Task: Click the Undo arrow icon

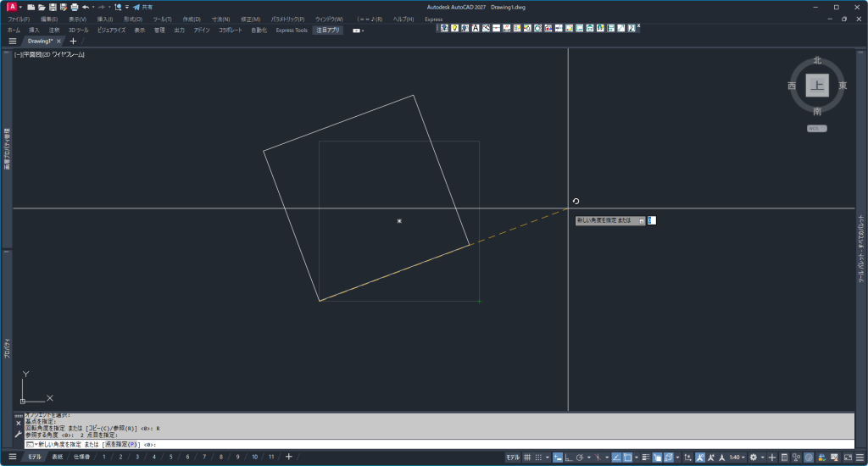Action: [86, 7]
